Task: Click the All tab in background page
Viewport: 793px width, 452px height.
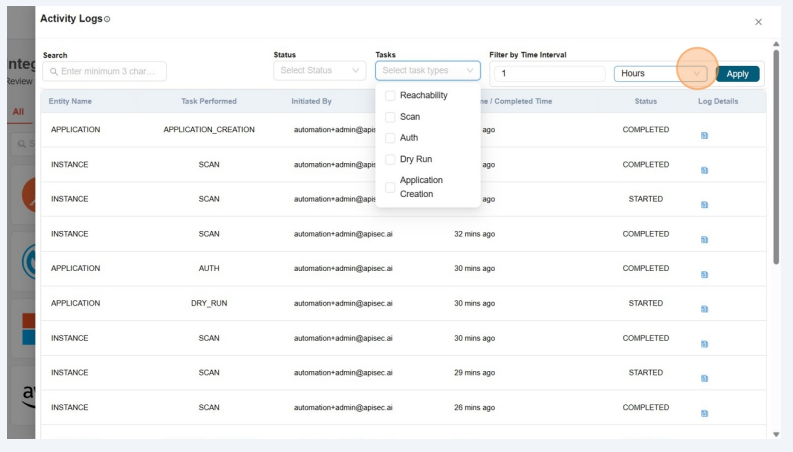Action: pyautogui.click(x=18, y=112)
